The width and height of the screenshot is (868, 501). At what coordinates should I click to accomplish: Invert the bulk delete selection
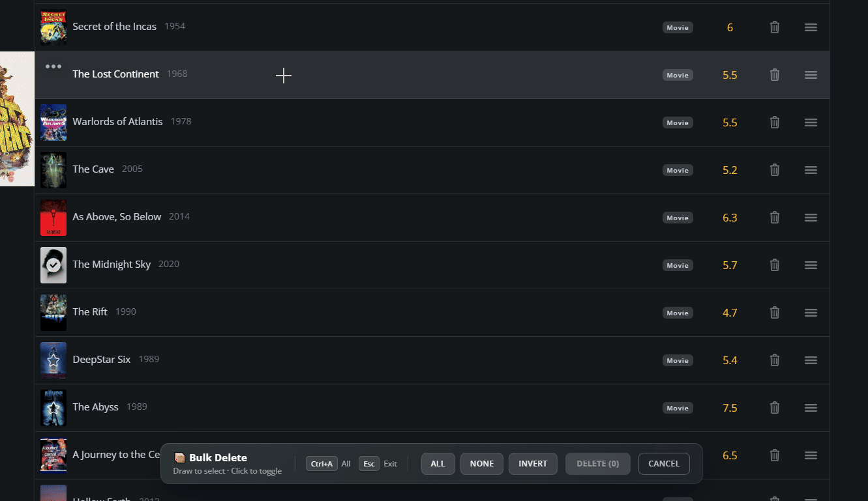(533, 464)
